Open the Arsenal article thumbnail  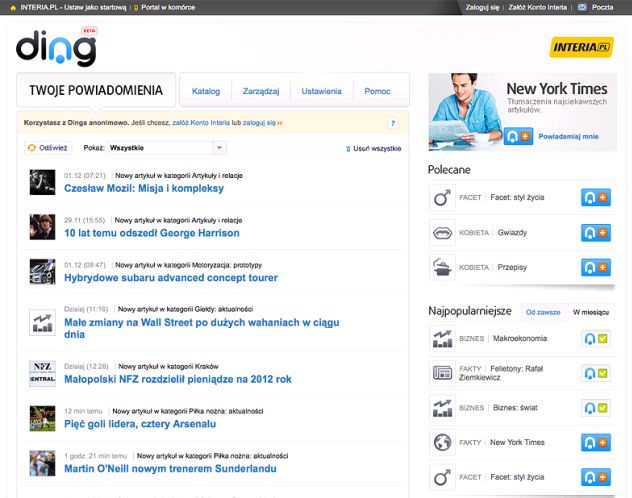42,418
